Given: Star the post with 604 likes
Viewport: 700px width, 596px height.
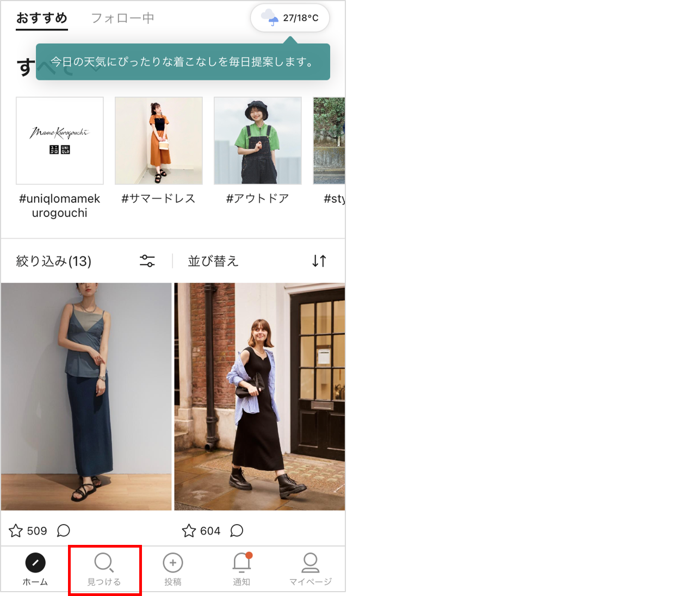Looking at the screenshot, I should (x=189, y=531).
